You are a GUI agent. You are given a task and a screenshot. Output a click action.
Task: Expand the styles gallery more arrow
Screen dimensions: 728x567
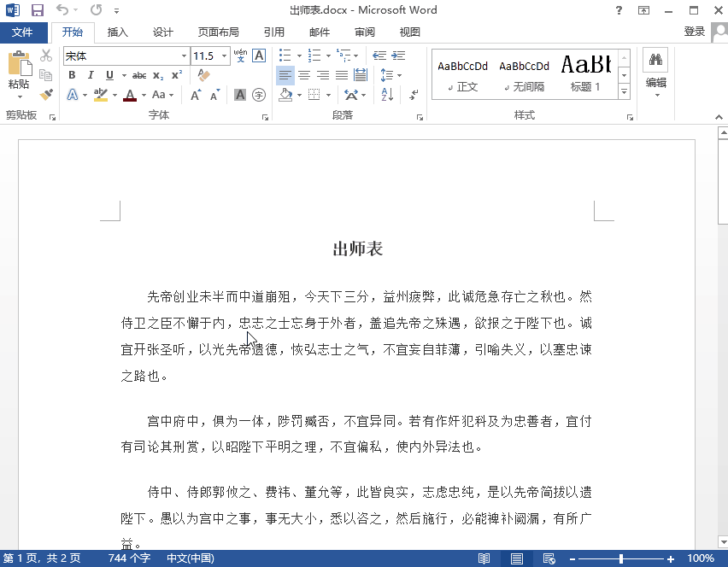point(624,92)
